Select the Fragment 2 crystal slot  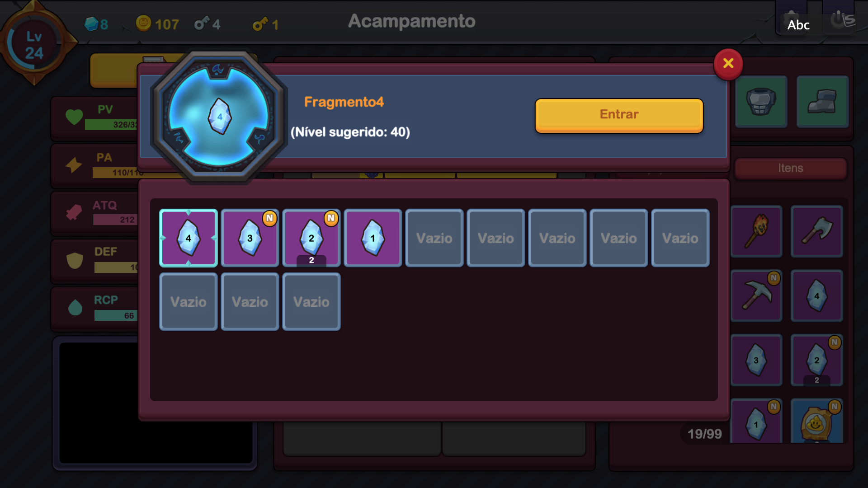[x=311, y=238]
